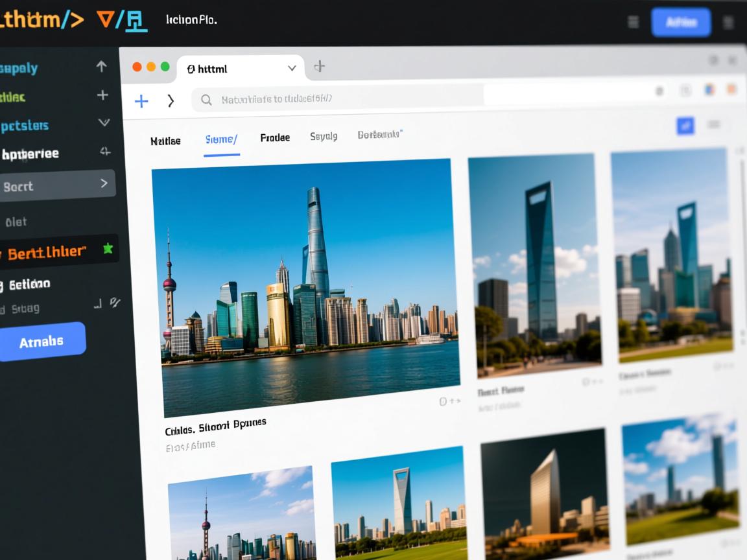Collapse the sidebar section with down chevron
The height and width of the screenshot is (560, 747).
[104, 122]
